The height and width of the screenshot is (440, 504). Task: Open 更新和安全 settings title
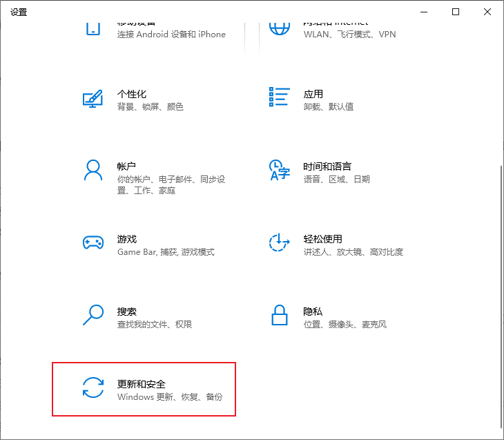coord(141,384)
